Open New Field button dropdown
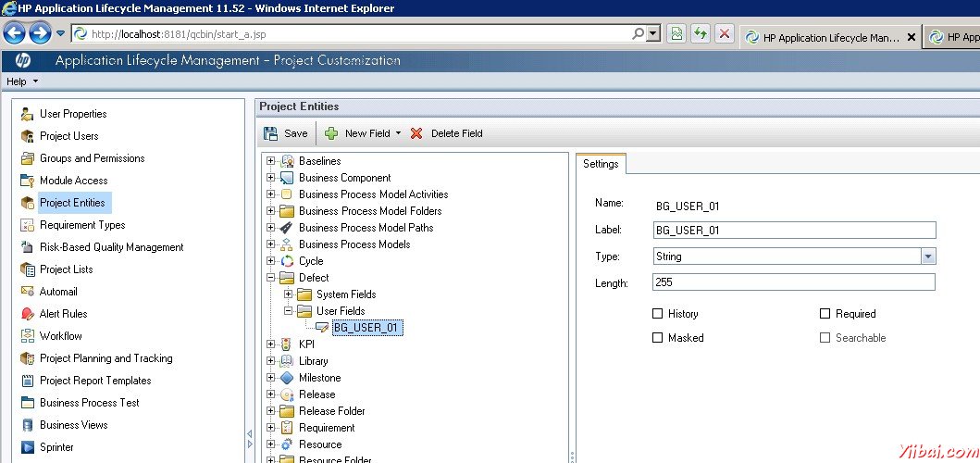This screenshot has height=463, width=980. point(398,133)
